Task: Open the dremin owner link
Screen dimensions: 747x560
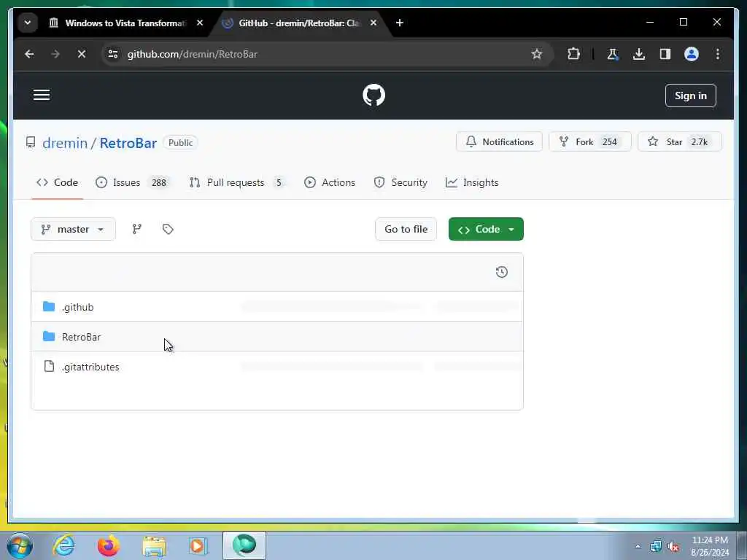Action: (65, 143)
